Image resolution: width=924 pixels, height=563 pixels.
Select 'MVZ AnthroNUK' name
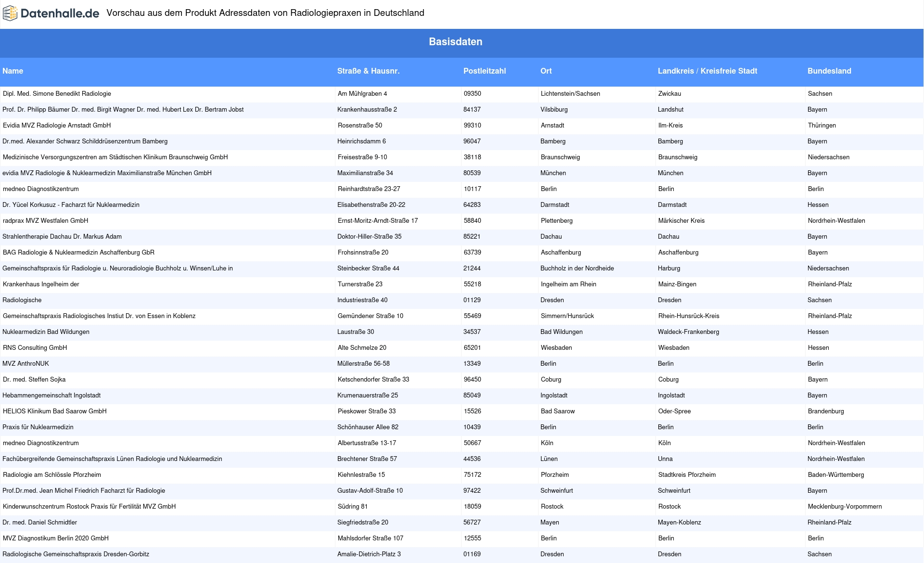coord(26,364)
